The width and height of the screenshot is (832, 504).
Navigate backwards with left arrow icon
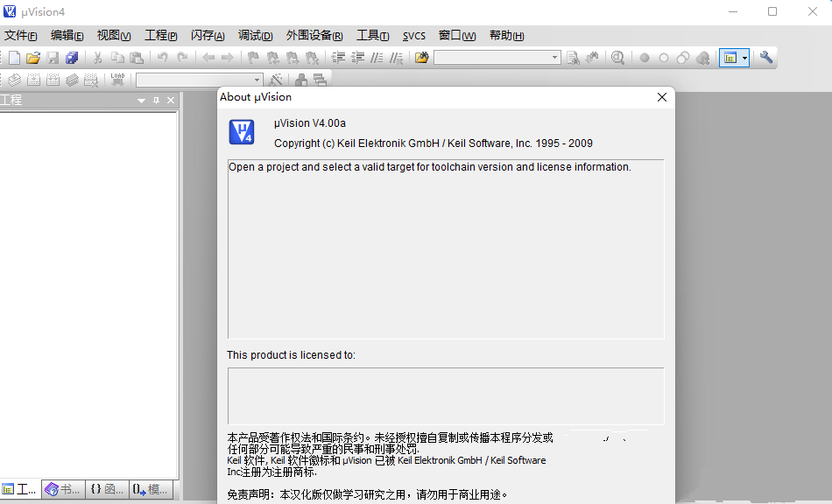[x=208, y=58]
